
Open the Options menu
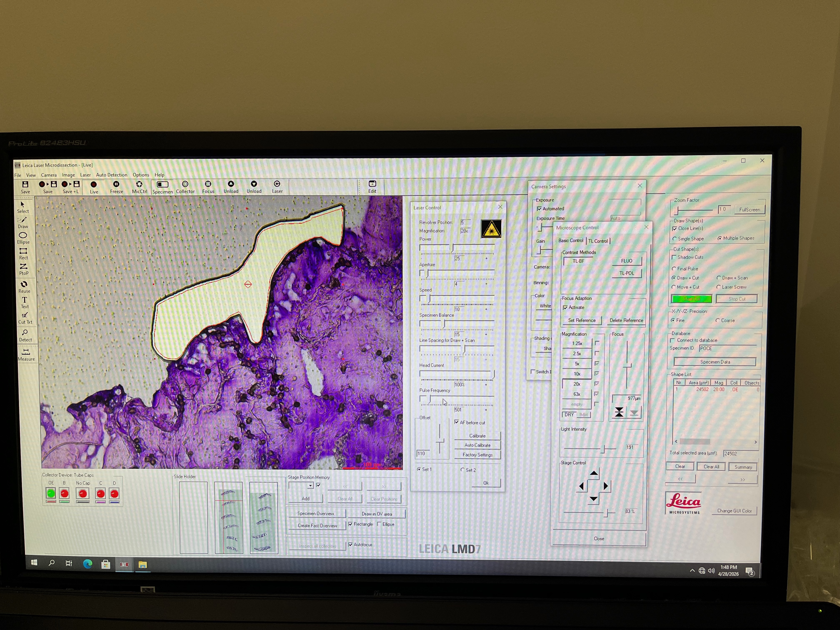point(141,175)
